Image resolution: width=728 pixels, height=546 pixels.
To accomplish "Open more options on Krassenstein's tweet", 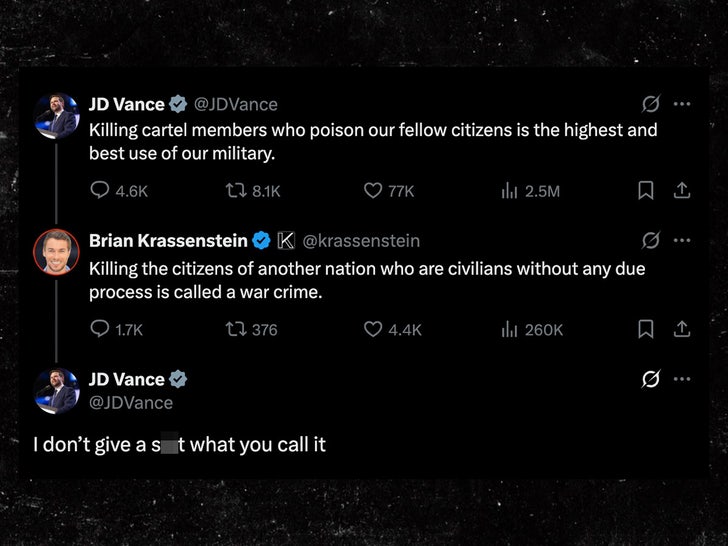I will click(682, 240).
